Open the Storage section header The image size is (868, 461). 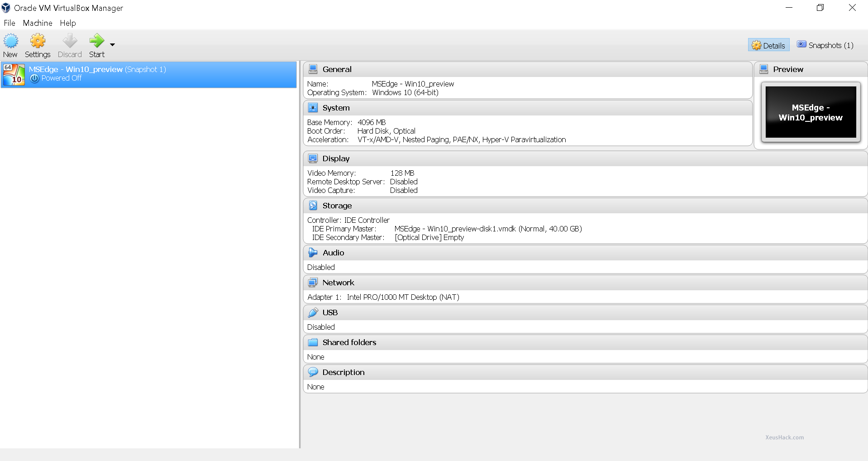[x=585, y=206]
